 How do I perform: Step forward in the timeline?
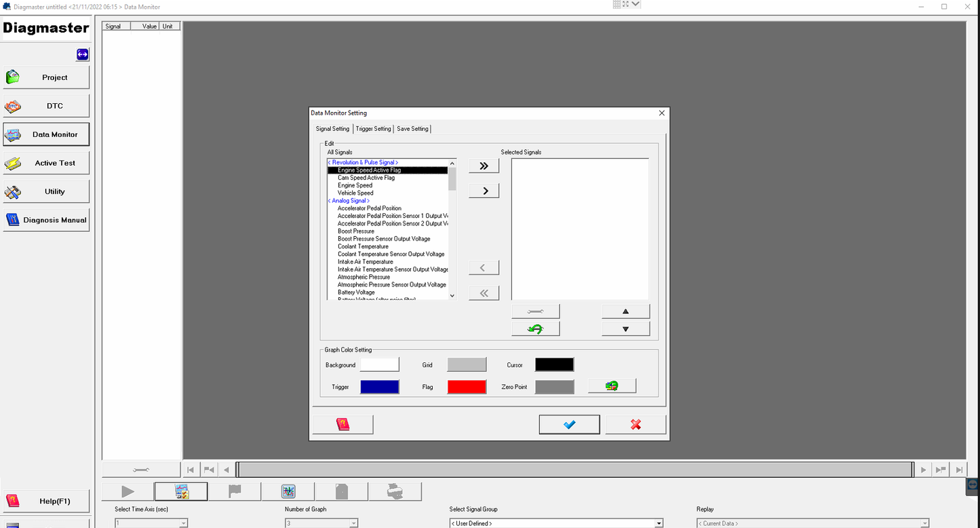(x=923, y=470)
